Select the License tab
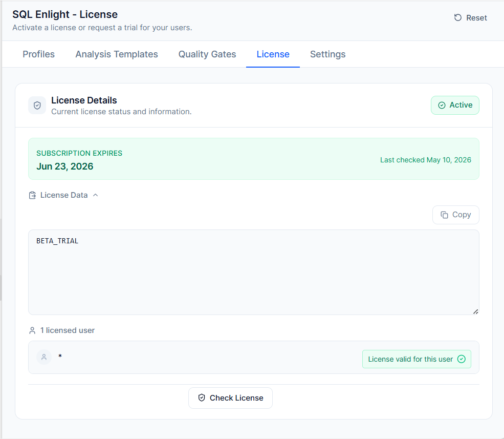Image resolution: width=504 pixels, height=439 pixels. (x=273, y=54)
